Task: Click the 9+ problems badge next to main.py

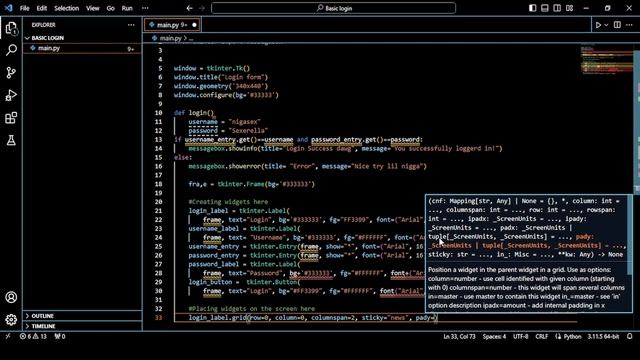Action: [x=131, y=49]
